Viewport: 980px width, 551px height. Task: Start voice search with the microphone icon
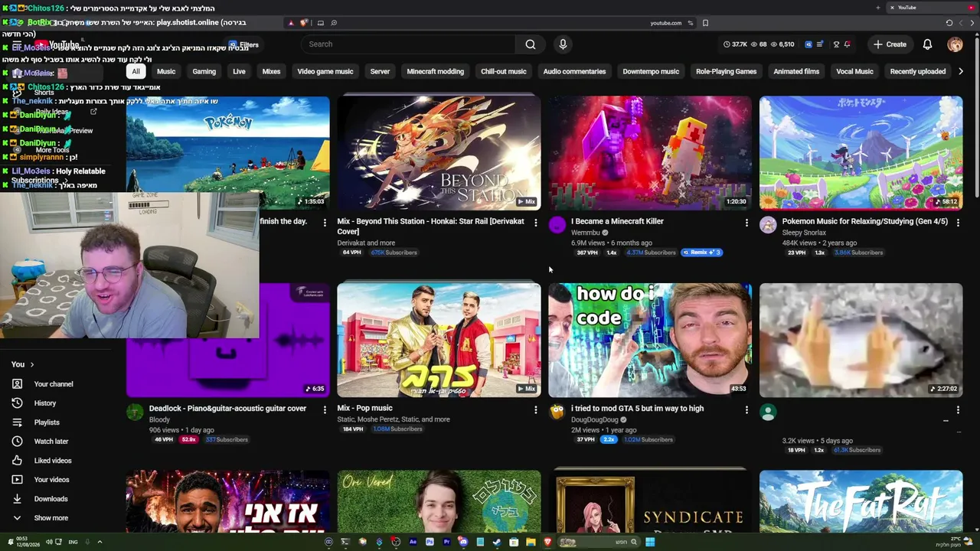(563, 44)
